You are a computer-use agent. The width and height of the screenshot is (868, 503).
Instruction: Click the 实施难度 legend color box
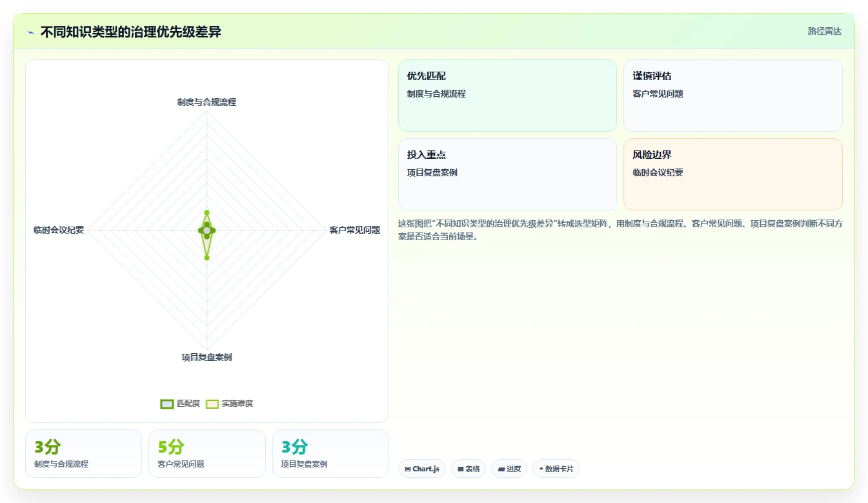[212, 404]
